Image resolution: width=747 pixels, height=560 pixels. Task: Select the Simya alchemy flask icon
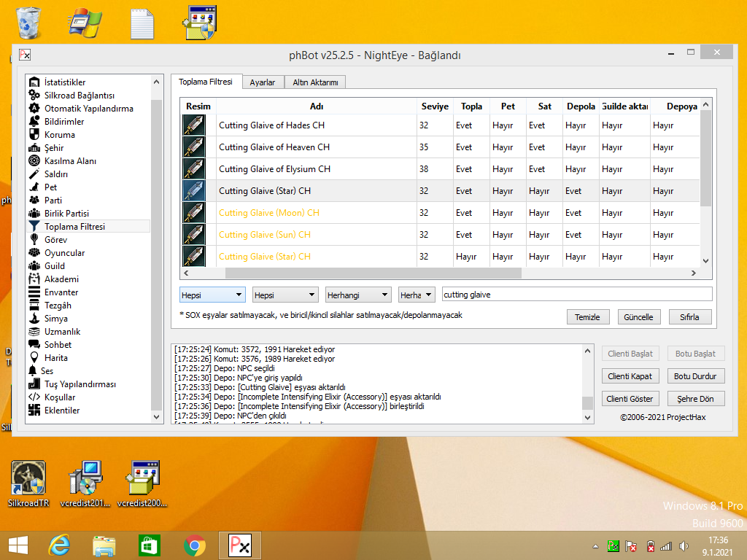34,319
